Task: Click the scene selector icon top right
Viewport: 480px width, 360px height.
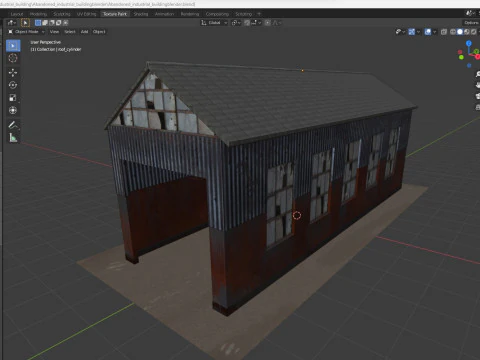Action: [x=470, y=13]
